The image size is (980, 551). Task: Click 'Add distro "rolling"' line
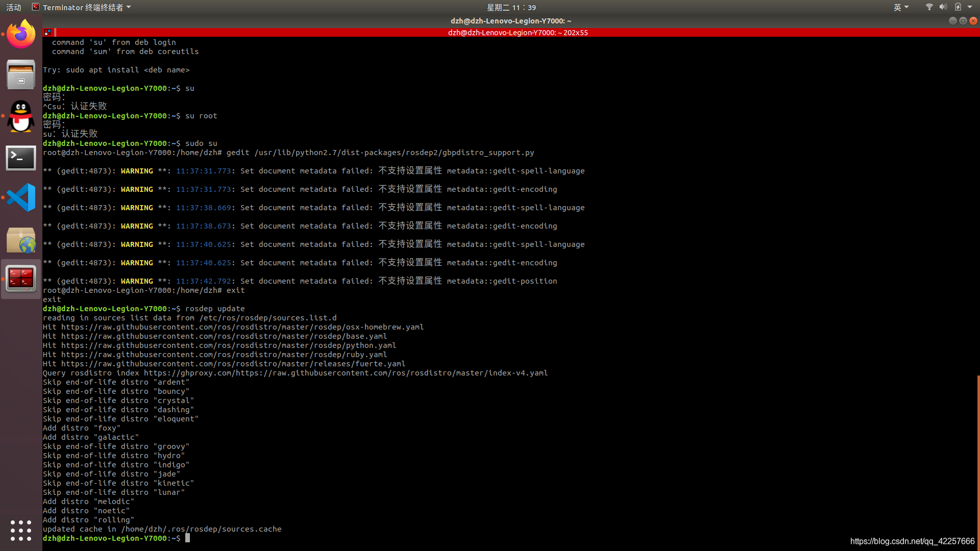pos(88,520)
